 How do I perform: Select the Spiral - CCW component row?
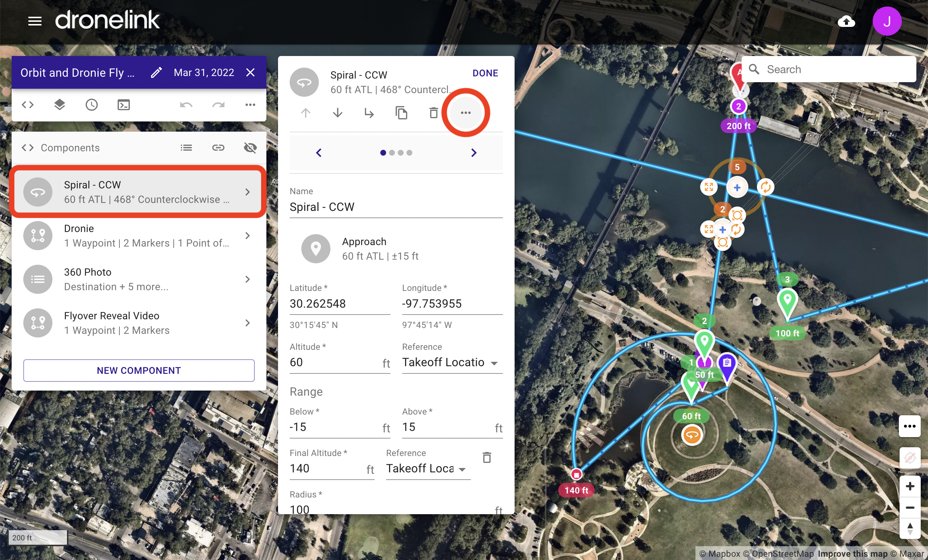pyautogui.click(x=139, y=192)
